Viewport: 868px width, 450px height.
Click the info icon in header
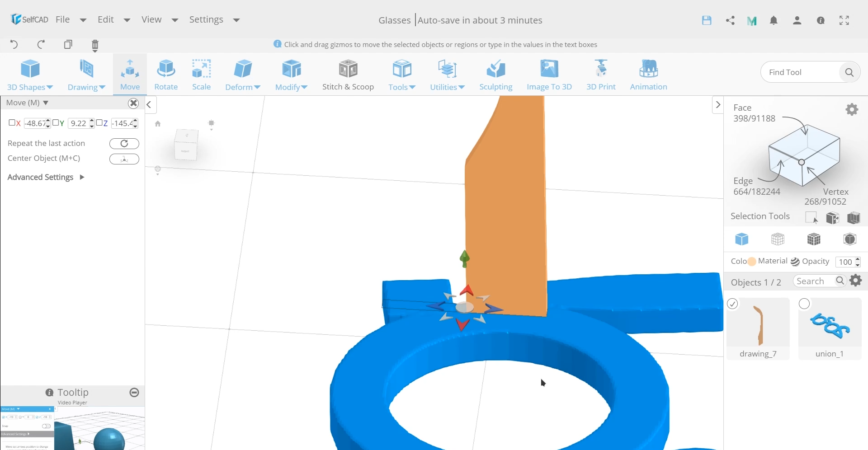(821, 20)
